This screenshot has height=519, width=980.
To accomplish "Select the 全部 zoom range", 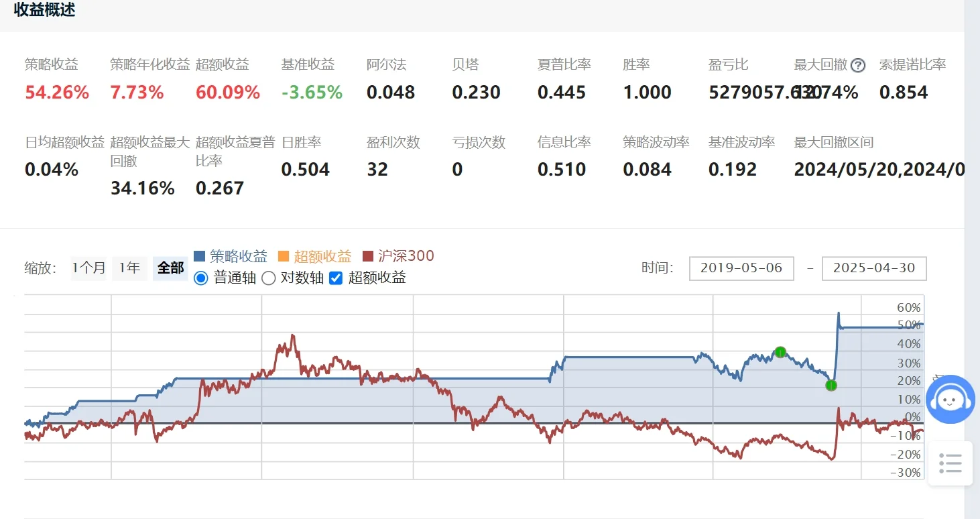I will click(170, 268).
